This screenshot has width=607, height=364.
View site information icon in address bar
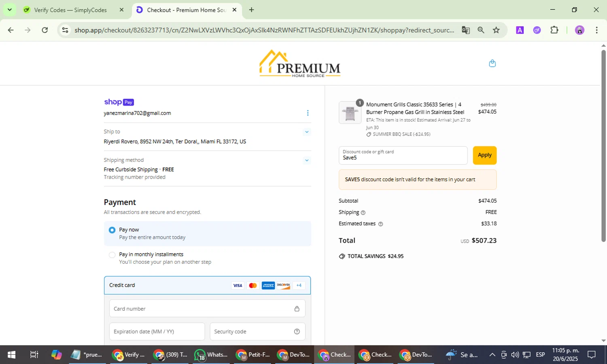pos(65,30)
